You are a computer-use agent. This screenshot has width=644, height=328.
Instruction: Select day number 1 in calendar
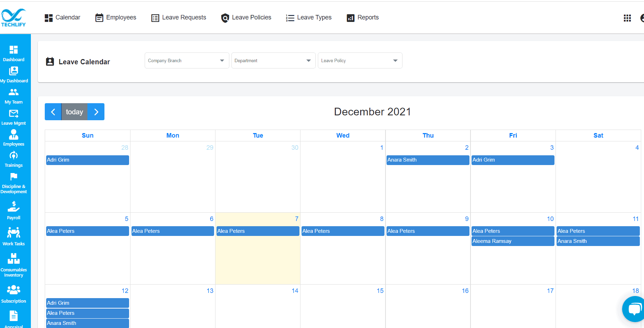click(382, 148)
